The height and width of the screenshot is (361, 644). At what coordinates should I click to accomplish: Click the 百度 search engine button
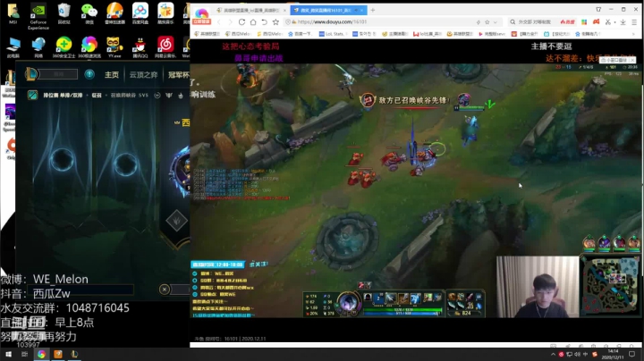coord(568,22)
